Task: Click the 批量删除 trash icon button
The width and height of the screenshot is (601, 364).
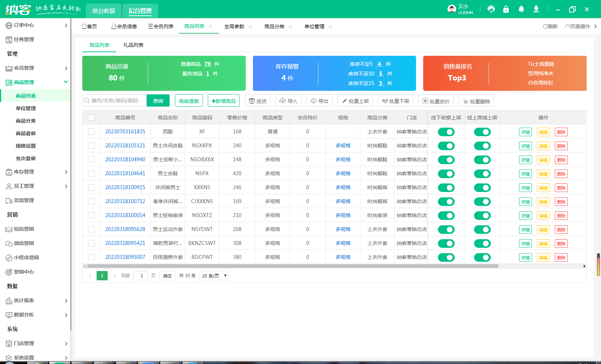Action: coord(476,100)
